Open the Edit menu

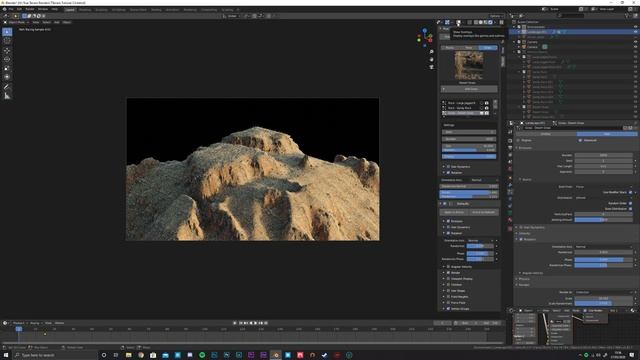(19, 9)
